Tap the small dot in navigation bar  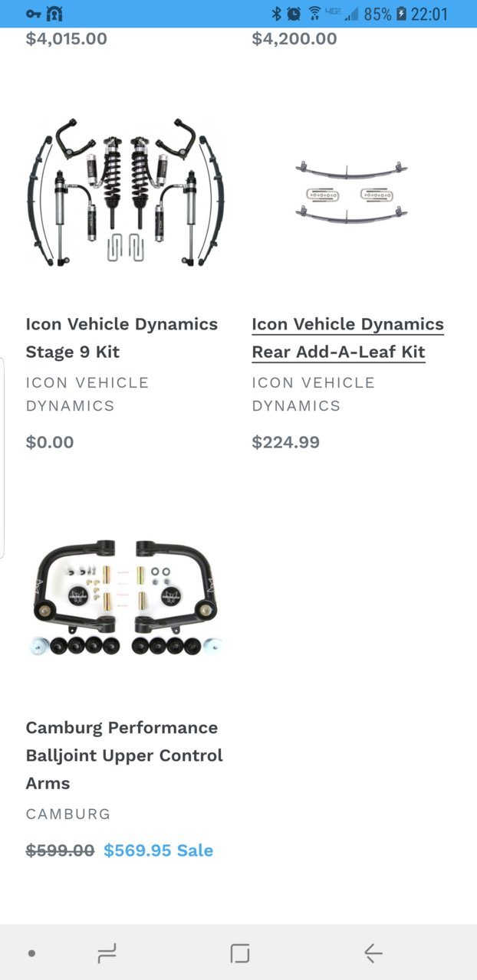tap(31, 953)
